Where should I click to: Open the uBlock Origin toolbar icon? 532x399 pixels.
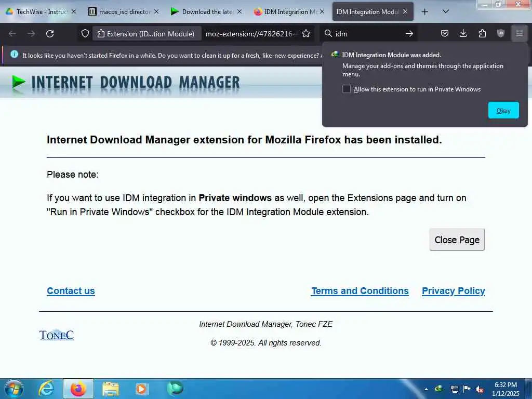coord(501,34)
